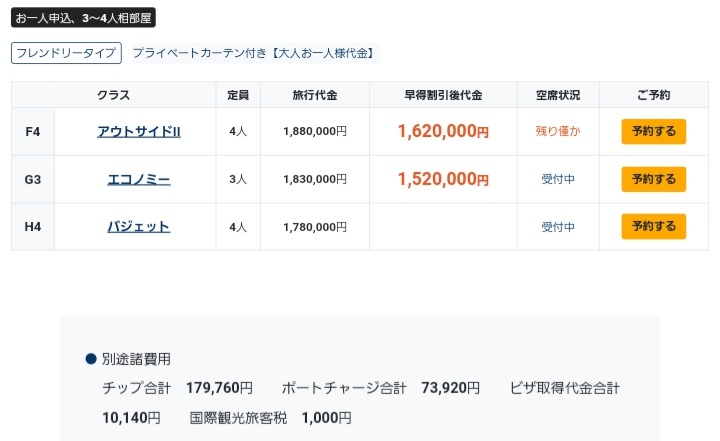The width and height of the screenshot is (720, 441).
Task: Click the 国際観光旅客税 label
Action: pyautogui.click(x=238, y=418)
